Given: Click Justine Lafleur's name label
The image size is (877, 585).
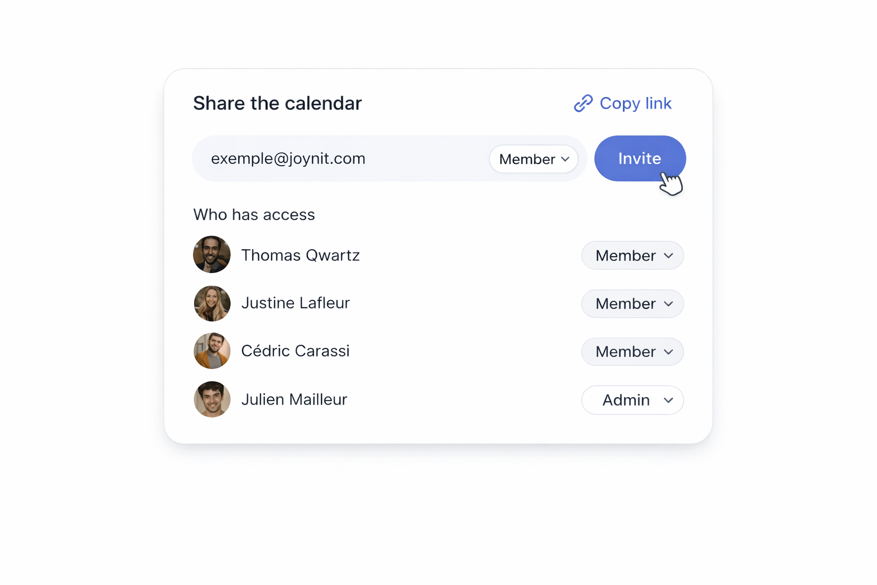Looking at the screenshot, I should tap(298, 303).
